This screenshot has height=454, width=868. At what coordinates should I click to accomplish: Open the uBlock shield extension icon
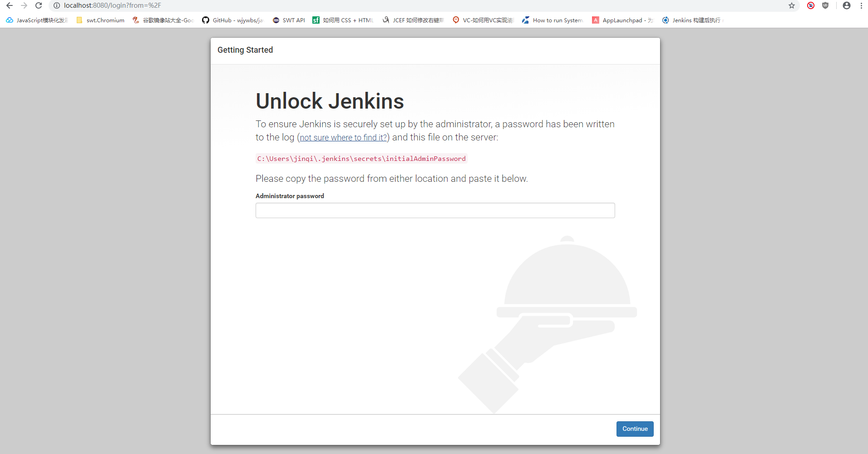pyautogui.click(x=825, y=5)
